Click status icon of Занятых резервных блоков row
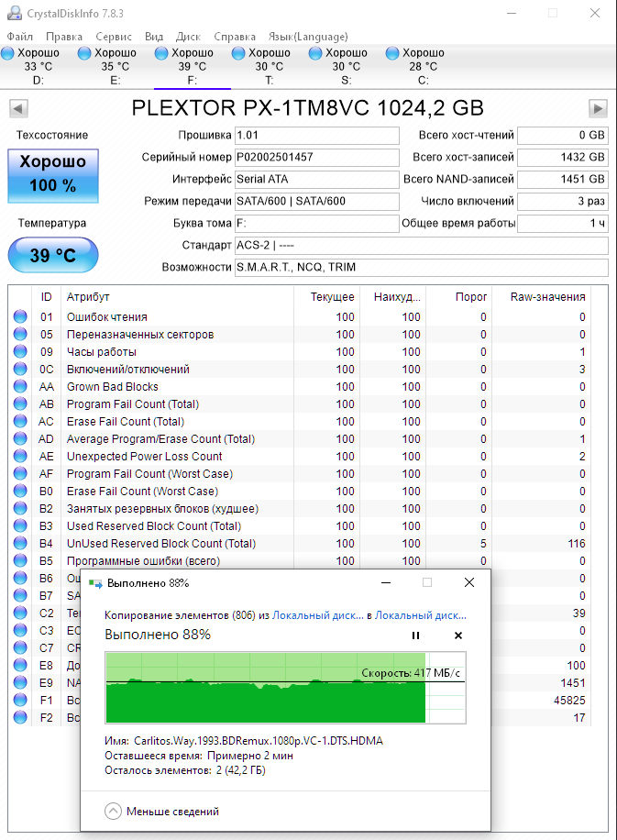Viewport: 617px width, 840px height. click(x=20, y=508)
